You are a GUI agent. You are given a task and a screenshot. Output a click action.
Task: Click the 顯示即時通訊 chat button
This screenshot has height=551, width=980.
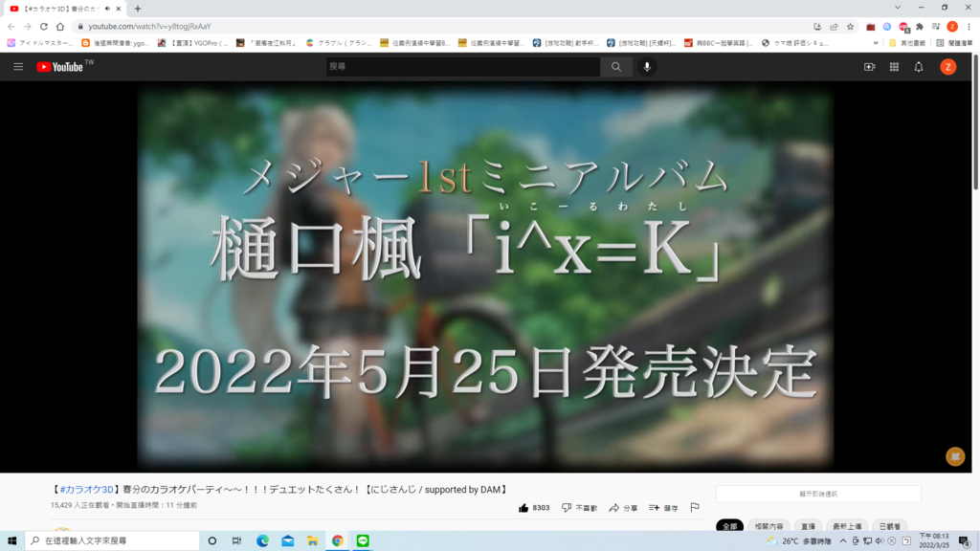tap(818, 495)
